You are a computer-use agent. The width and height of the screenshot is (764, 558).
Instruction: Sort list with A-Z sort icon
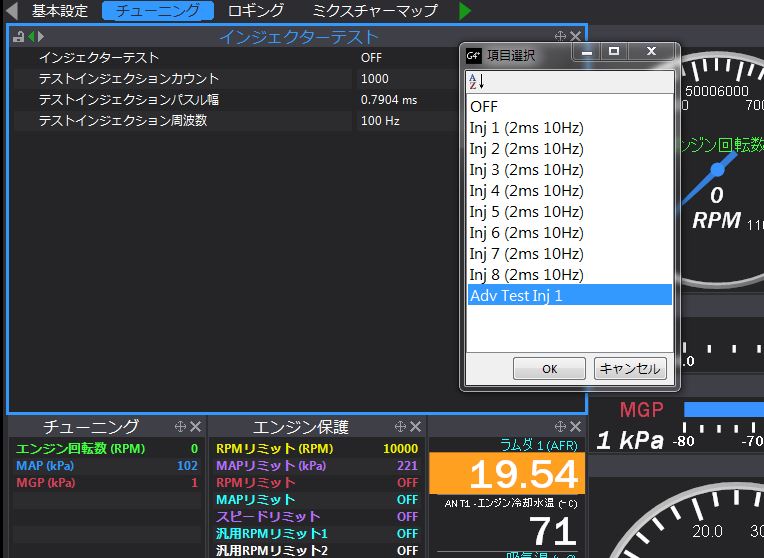click(477, 81)
